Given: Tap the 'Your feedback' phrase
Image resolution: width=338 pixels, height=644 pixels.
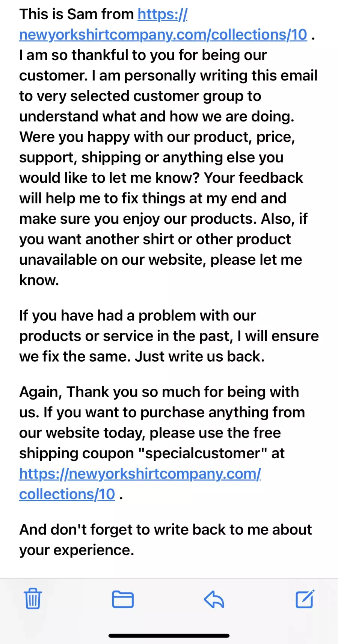Looking at the screenshot, I should [x=253, y=178].
